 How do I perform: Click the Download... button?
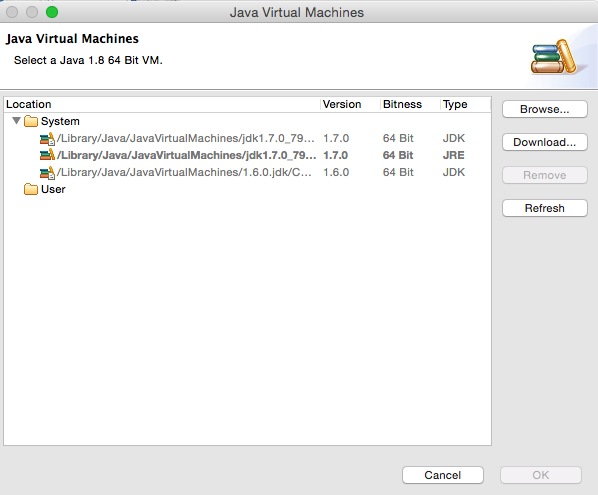(545, 142)
